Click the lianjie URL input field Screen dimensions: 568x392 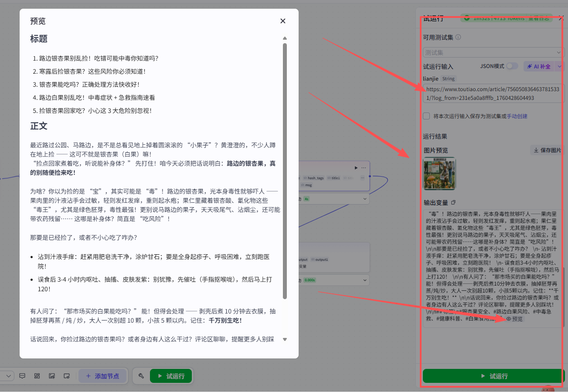pyautogui.click(x=493, y=94)
